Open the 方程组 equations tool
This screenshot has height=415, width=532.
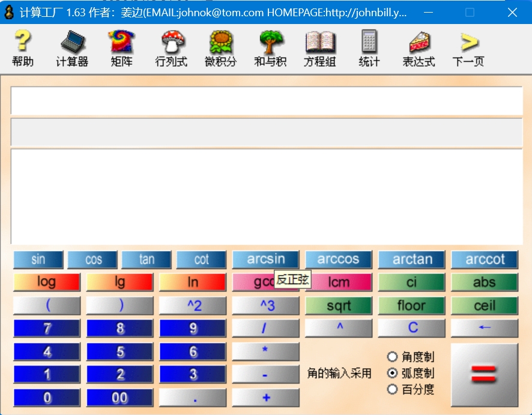(319, 49)
